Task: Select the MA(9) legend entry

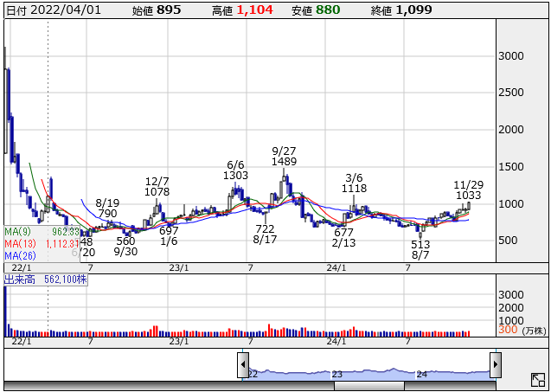Action: click(42, 232)
